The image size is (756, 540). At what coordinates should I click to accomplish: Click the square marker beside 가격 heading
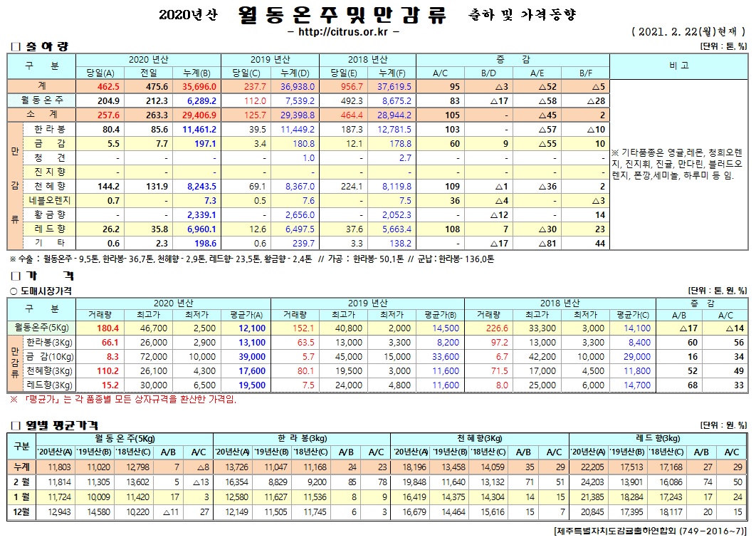14,275
